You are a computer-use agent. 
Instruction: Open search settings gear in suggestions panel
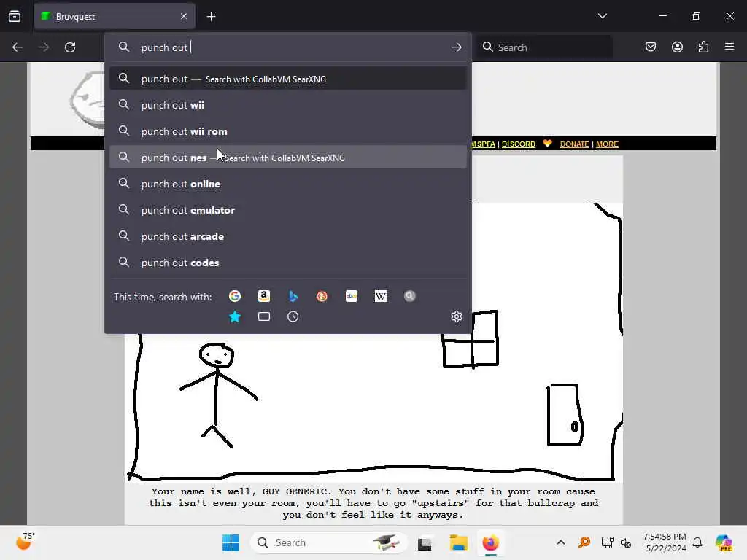(457, 316)
